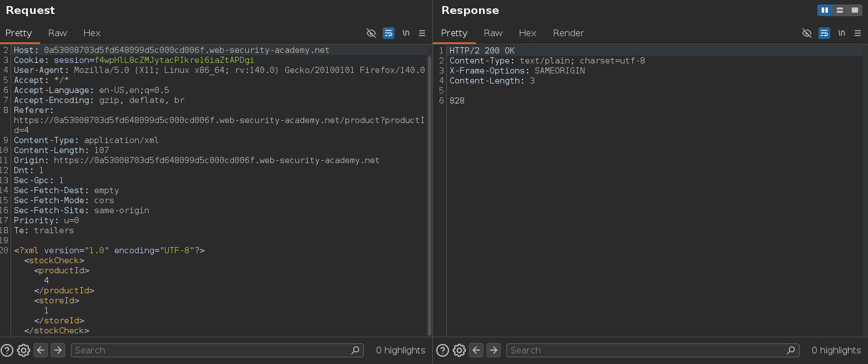The height and width of the screenshot is (364, 868).
Task: Switch Response view to Raw tab
Action: (493, 33)
